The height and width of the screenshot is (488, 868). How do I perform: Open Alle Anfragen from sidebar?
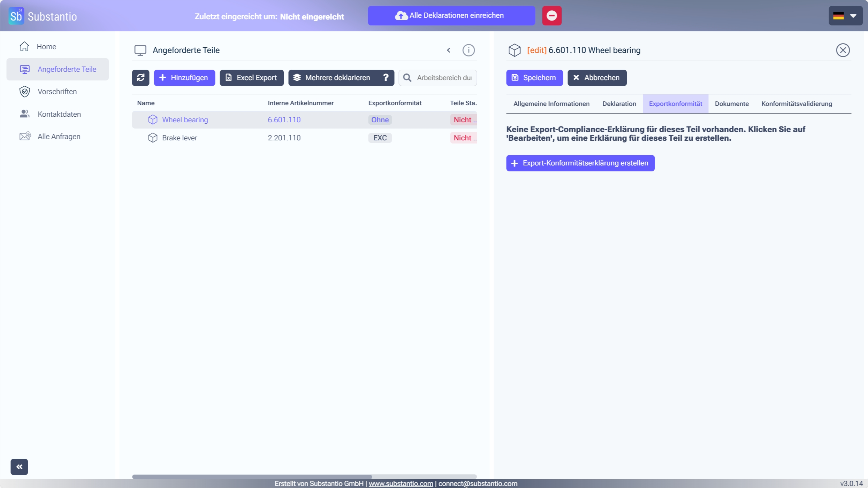coord(59,137)
